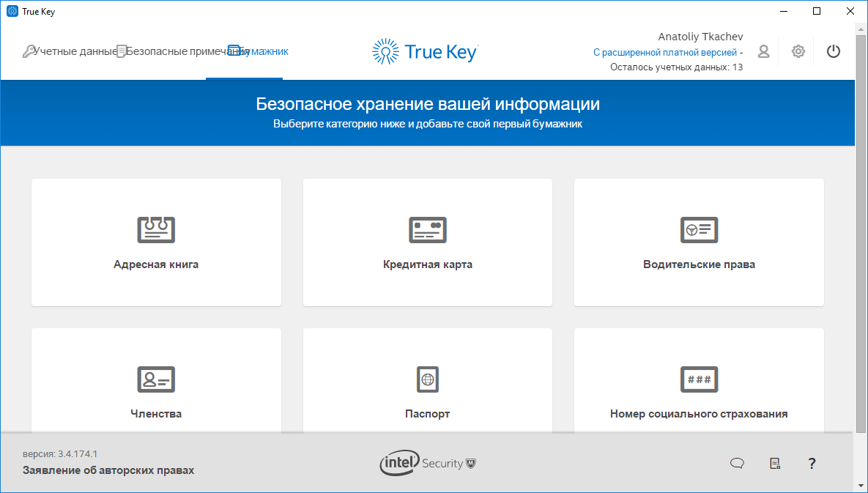Open the settings gear icon
The image size is (868, 493).
coord(798,51)
